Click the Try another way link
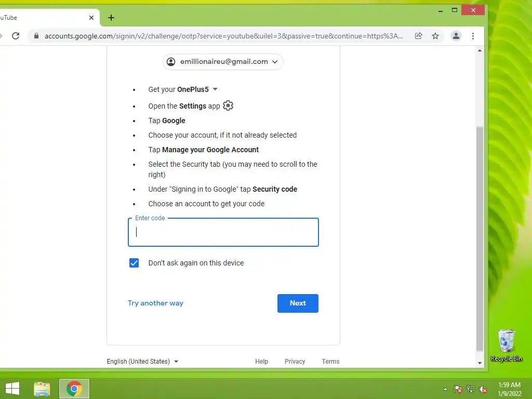The height and width of the screenshot is (399, 532). [155, 303]
